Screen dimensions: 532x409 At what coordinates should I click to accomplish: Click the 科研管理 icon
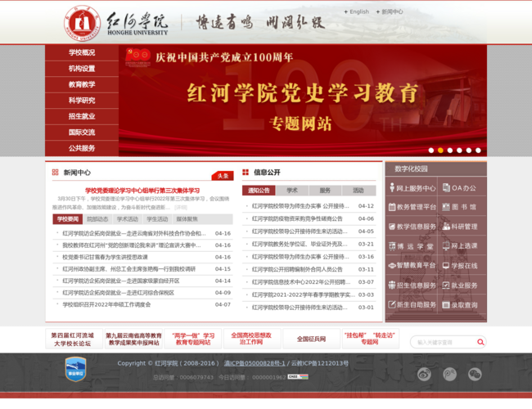463,227
